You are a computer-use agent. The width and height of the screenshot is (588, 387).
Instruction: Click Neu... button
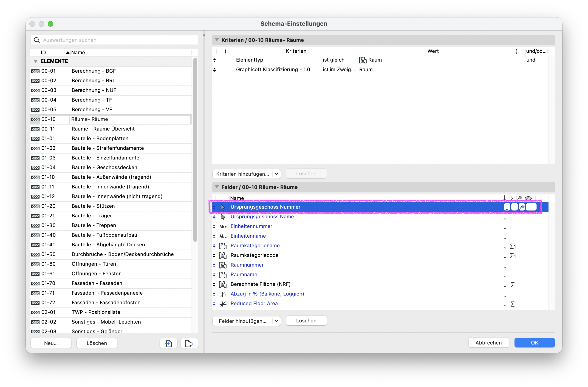tap(51, 343)
